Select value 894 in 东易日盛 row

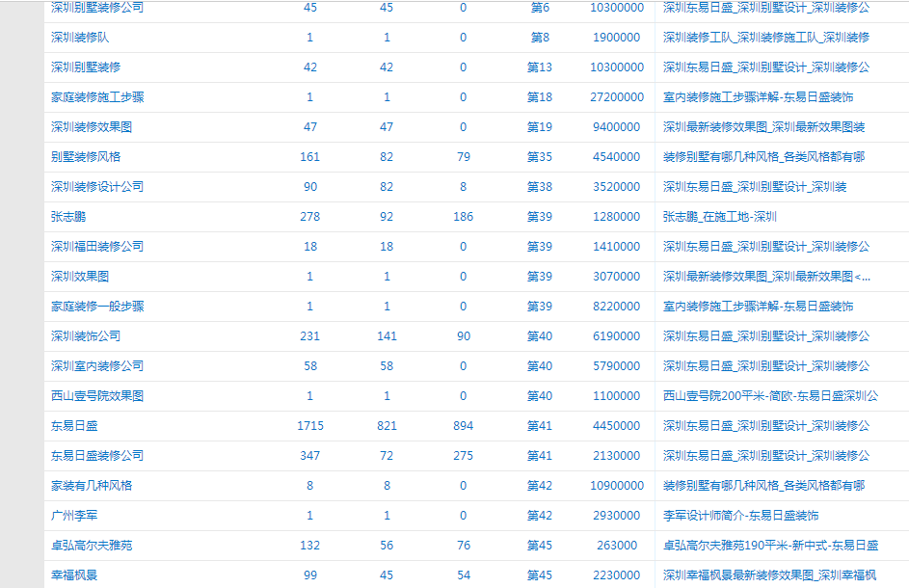point(464,426)
